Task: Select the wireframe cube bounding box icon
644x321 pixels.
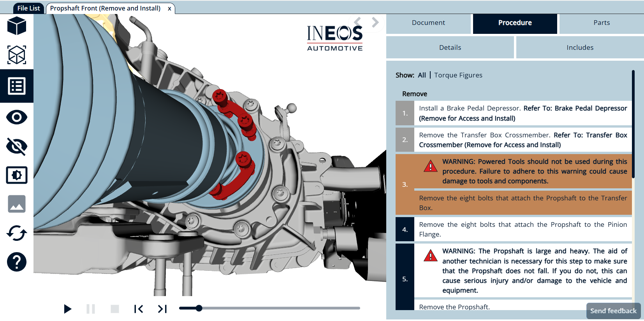Action: click(17, 55)
